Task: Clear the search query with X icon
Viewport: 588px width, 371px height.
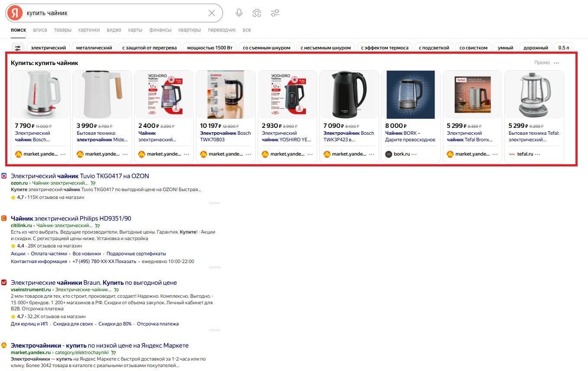Action: (211, 13)
